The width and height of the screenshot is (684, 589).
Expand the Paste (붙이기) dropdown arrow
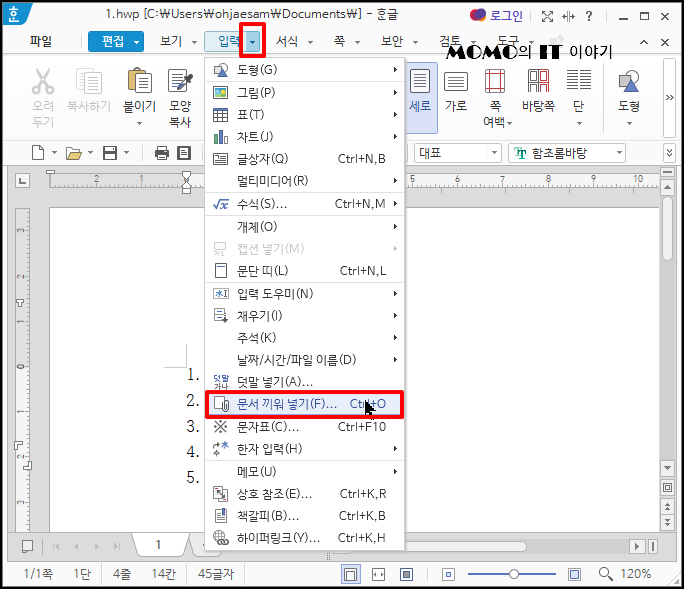click(x=139, y=123)
